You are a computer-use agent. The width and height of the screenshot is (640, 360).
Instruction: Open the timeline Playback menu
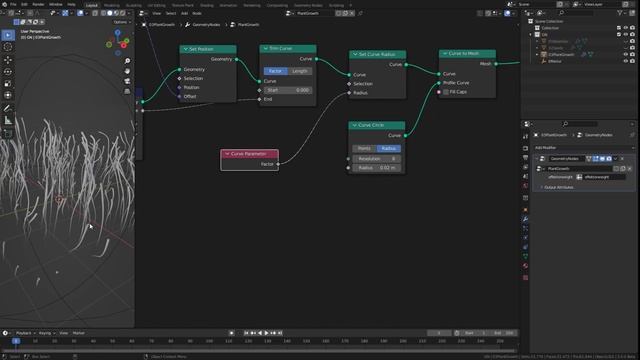(25, 333)
